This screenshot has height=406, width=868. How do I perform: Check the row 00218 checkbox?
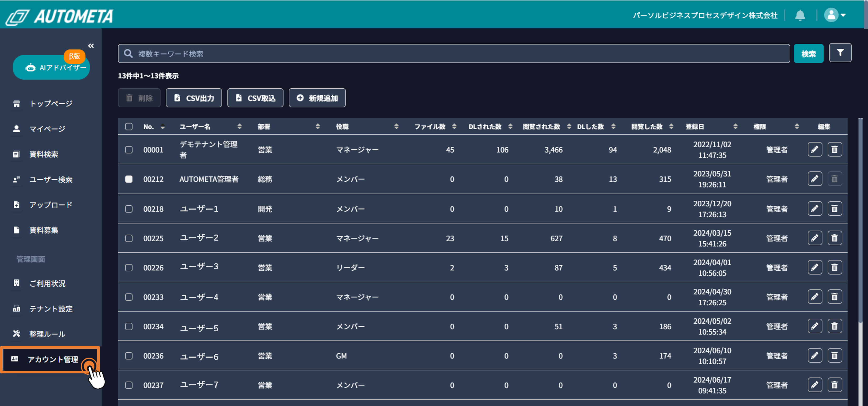(x=129, y=209)
